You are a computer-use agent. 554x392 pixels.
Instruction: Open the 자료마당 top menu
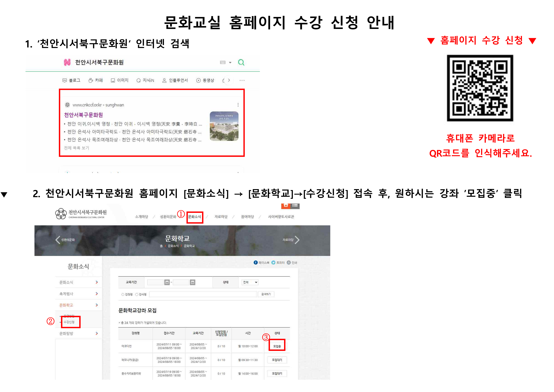pos(221,217)
